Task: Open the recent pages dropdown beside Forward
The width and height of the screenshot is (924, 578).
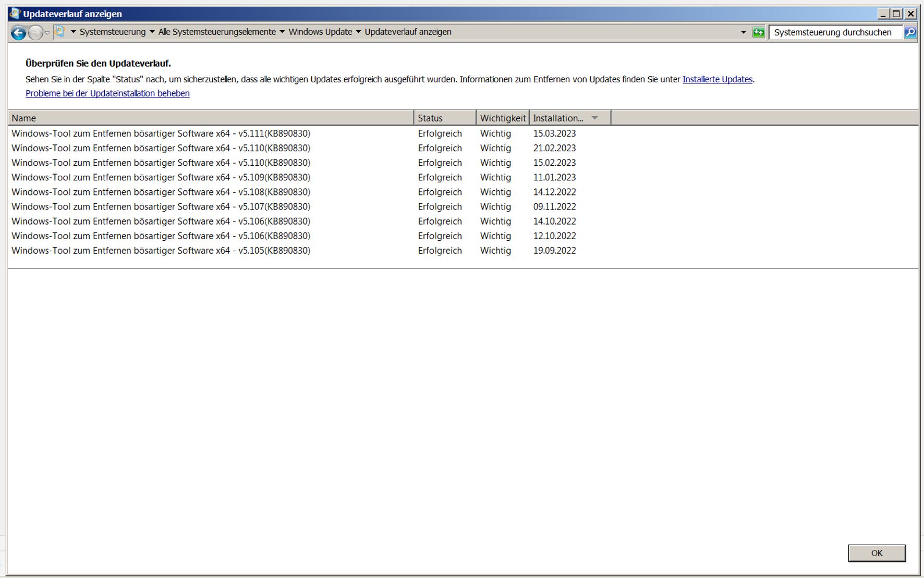Action: tap(47, 33)
